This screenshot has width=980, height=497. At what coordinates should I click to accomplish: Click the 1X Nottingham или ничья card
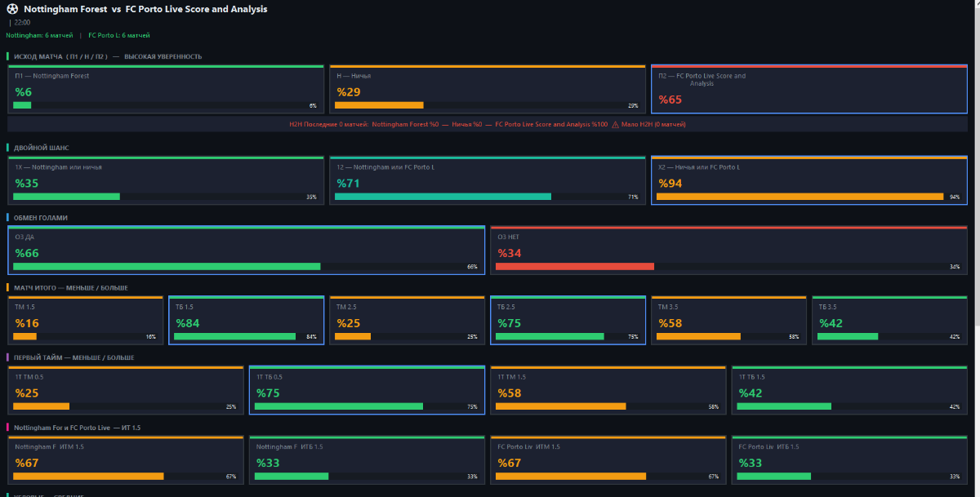[166, 181]
